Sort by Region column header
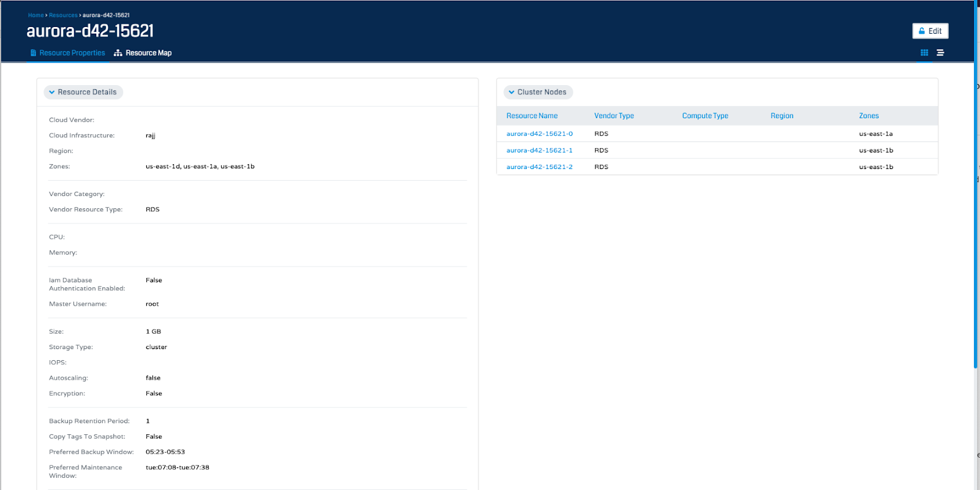The height and width of the screenshot is (490, 980). pyautogui.click(x=782, y=116)
